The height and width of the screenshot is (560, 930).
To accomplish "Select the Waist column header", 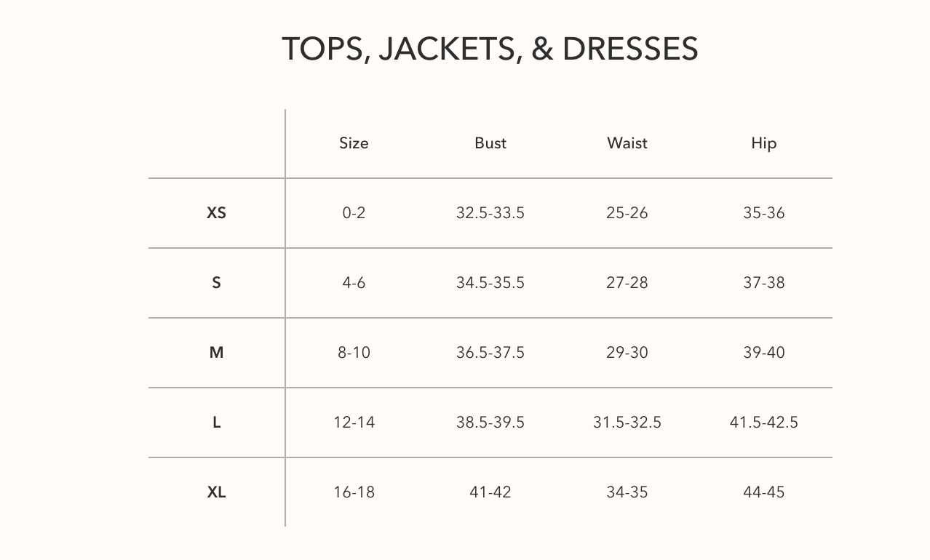I will coord(627,143).
